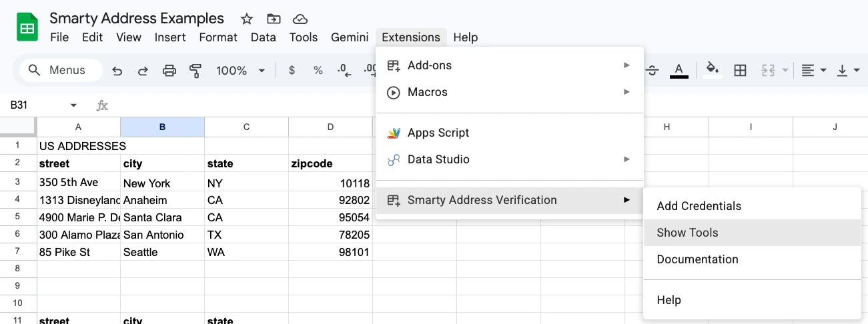Select row 3 header
This screenshot has height=324, width=868.
point(18,181)
